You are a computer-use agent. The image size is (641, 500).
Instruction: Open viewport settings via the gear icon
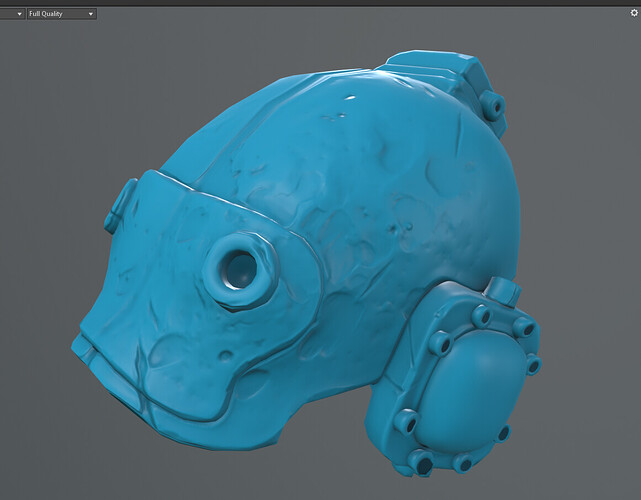point(633,12)
